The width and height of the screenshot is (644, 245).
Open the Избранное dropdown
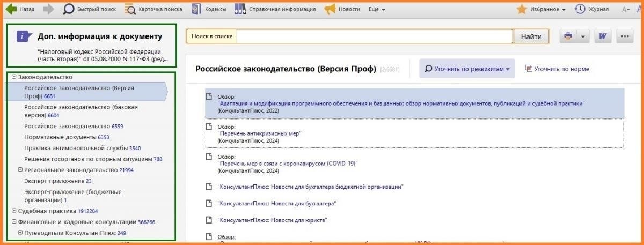tap(541, 9)
